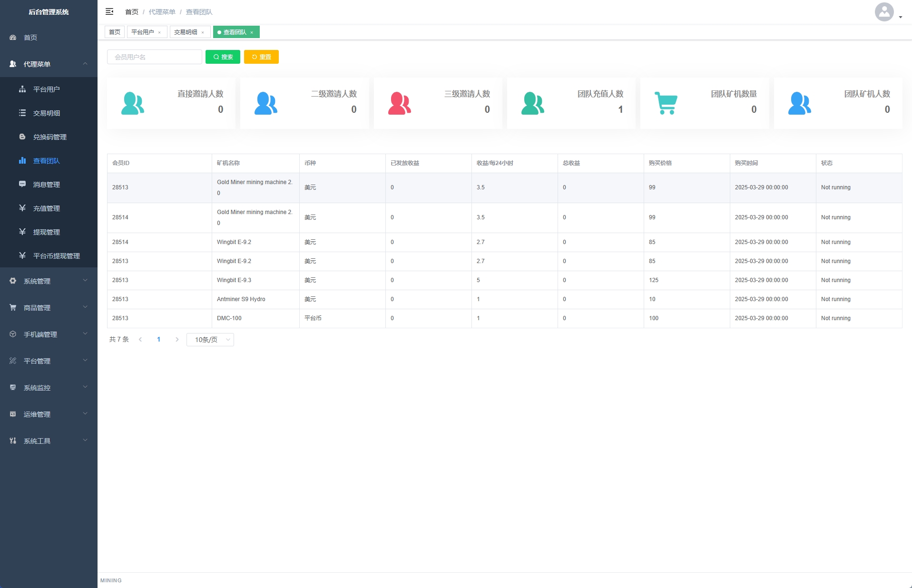Viewport: 912px width, 588px height.
Task: Open 消息管理 in the sidebar
Action: click(x=46, y=185)
